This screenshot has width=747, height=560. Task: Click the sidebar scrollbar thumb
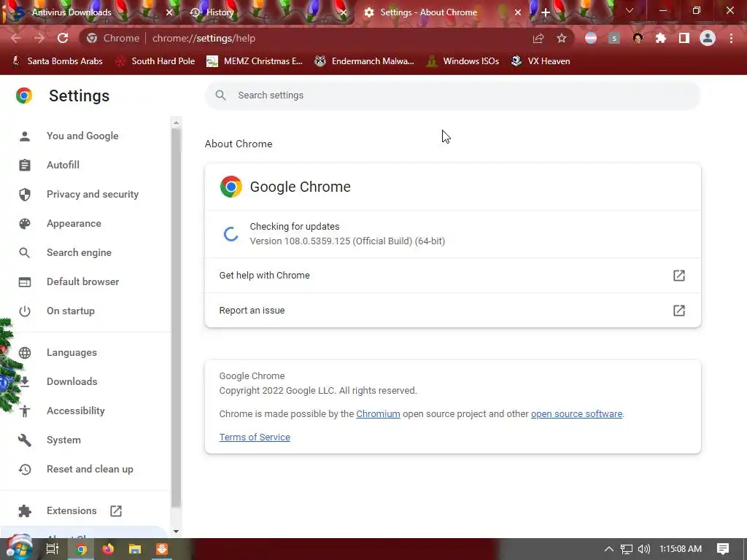tap(177, 317)
